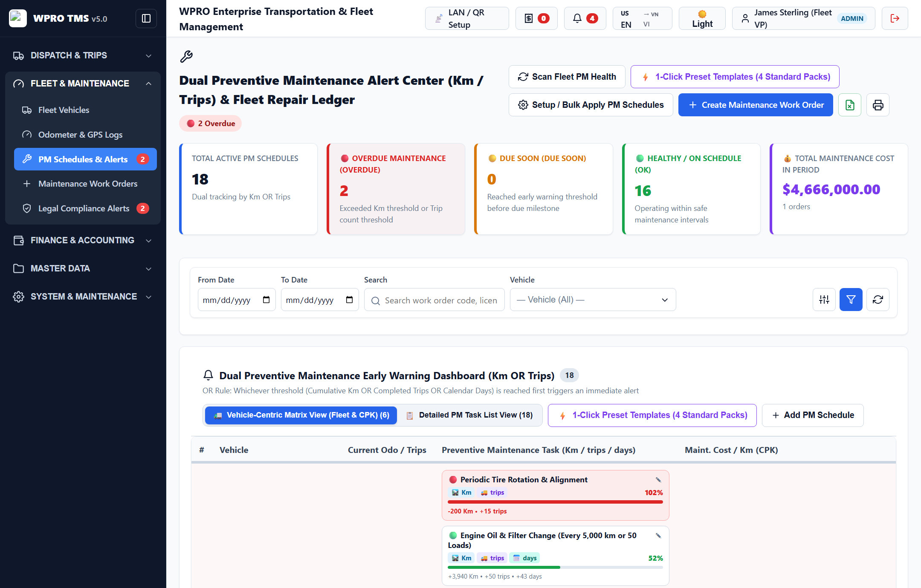This screenshot has width=921, height=588.
Task: Edit the Periodic Tire Rotation task pencil
Action: tap(658, 480)
